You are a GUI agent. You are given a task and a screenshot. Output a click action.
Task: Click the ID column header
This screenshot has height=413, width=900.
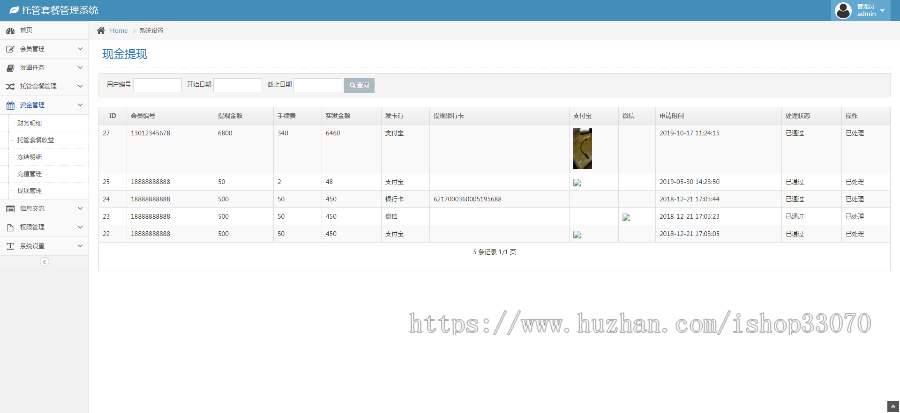(113, 116)
